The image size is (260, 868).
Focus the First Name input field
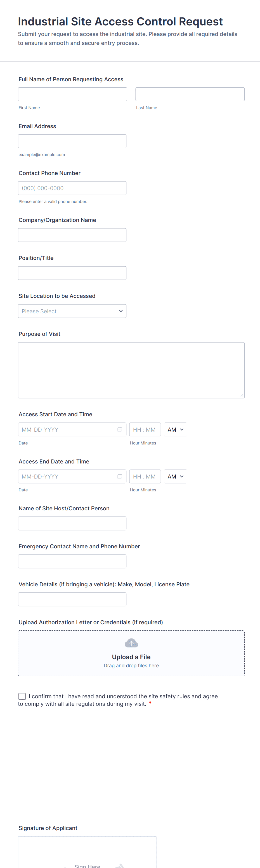pos(72,94)
